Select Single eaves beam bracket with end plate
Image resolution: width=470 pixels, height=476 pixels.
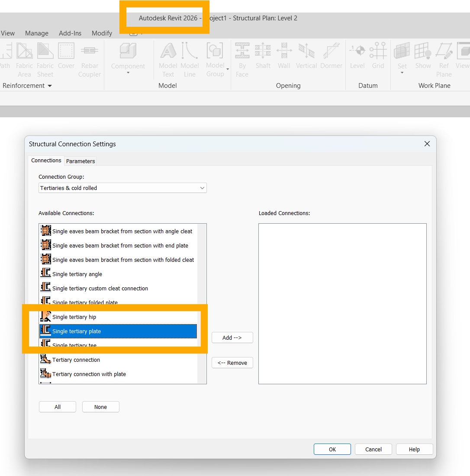pyautogui.click(x=119, y=246)
